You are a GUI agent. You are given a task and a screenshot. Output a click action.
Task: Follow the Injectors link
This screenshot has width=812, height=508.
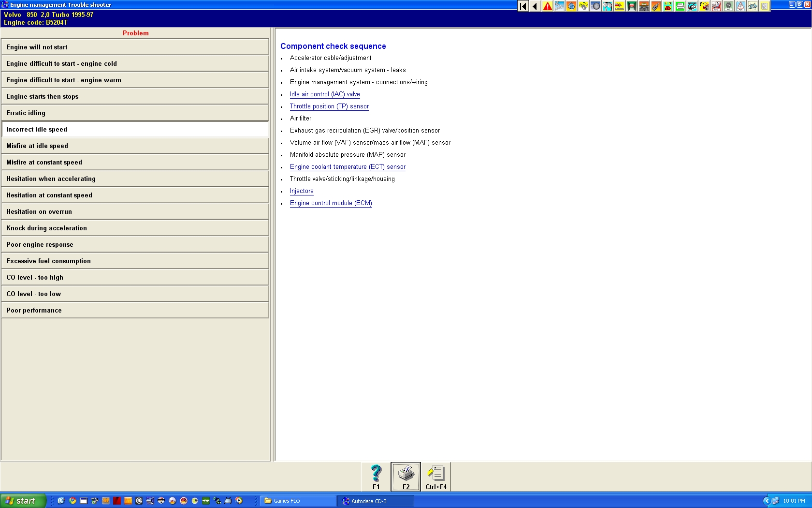click(x=302, y=191)
